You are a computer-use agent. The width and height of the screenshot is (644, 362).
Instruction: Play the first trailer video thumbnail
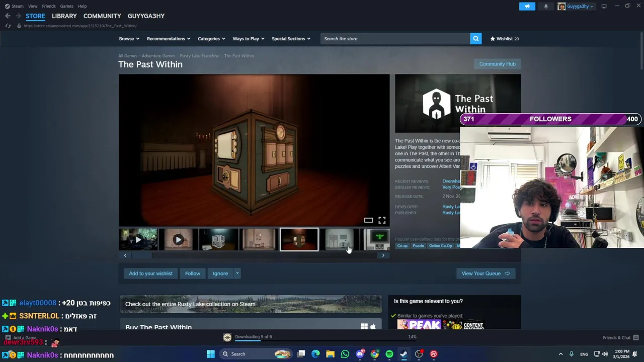tap(138, 240)
